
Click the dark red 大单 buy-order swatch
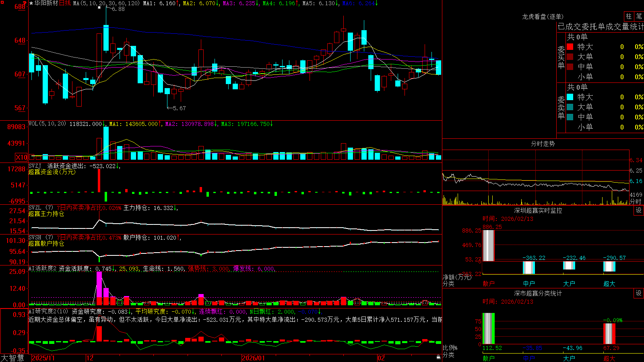[570, 57]
